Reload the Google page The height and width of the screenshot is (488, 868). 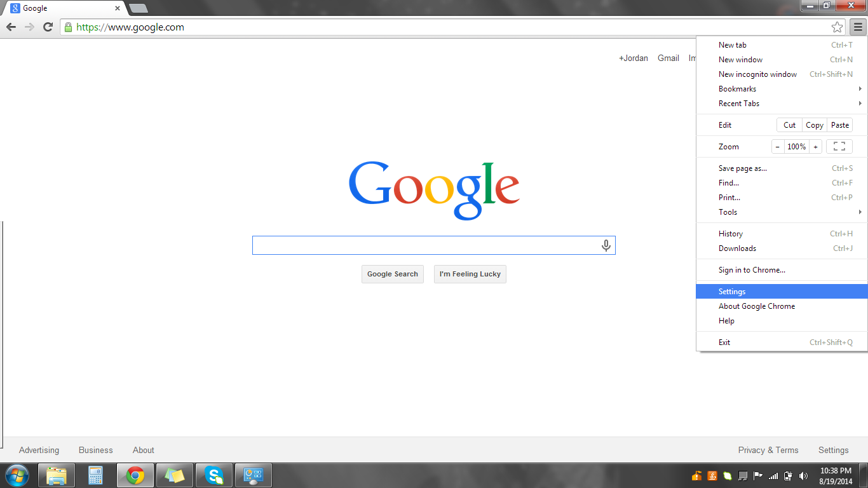(x=48, y=27)
